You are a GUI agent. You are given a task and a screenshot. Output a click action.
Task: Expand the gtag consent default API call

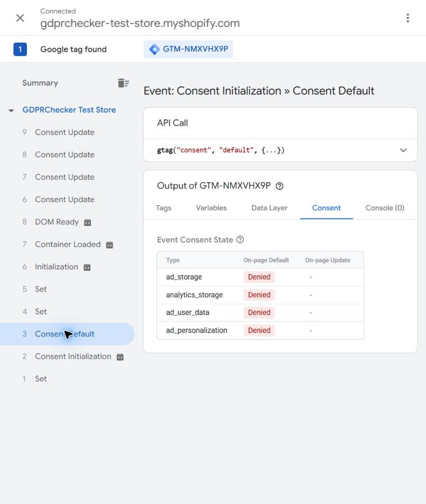pyautogui.click(x=403, y=150)
